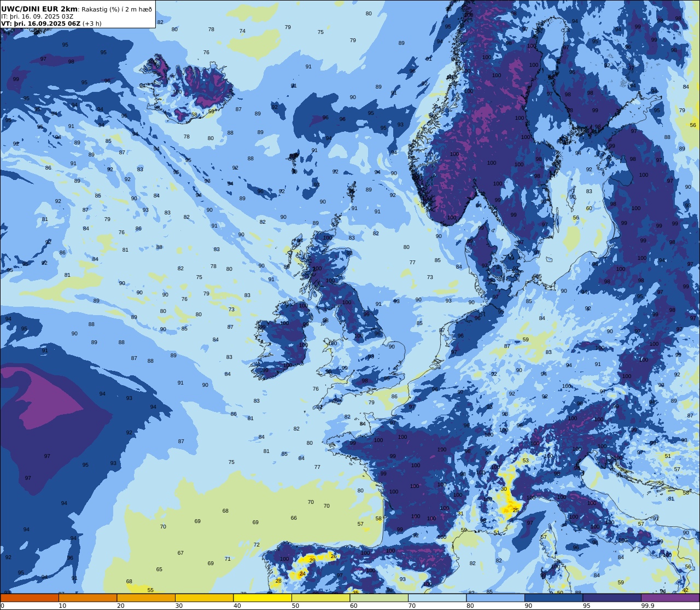Click the legend tick label '60'
Screen dimensions: 700x610
pyautogui.click(x=353, y=606)
